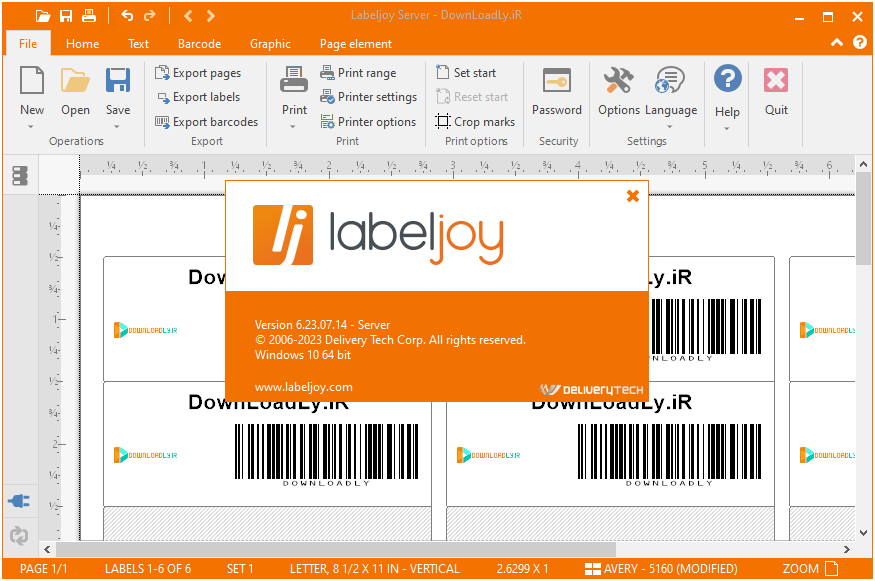The height and width of the screenshot is (581, 875).
Task: Open the Password security option
Action: click(x=556, y=80)
